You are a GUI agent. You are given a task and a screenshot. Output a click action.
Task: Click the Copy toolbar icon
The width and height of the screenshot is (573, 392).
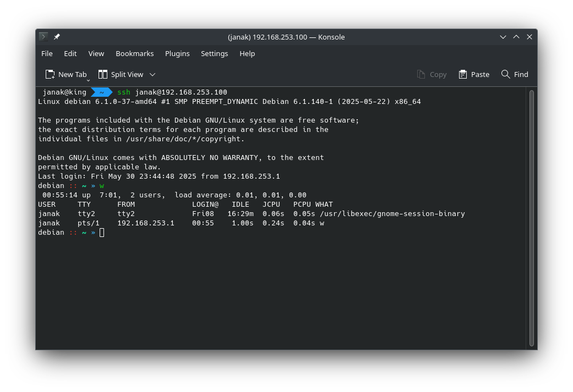[x=432, y=74]
